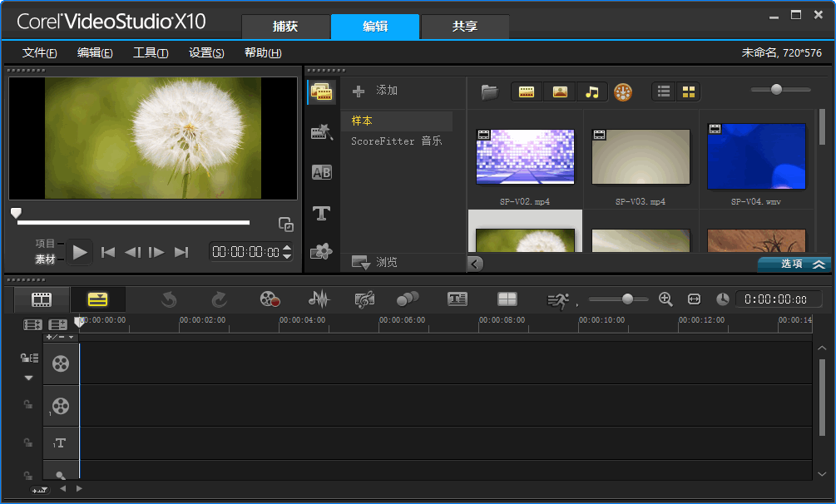Open the Subtitle Editor icon

(x=458, y=299)
